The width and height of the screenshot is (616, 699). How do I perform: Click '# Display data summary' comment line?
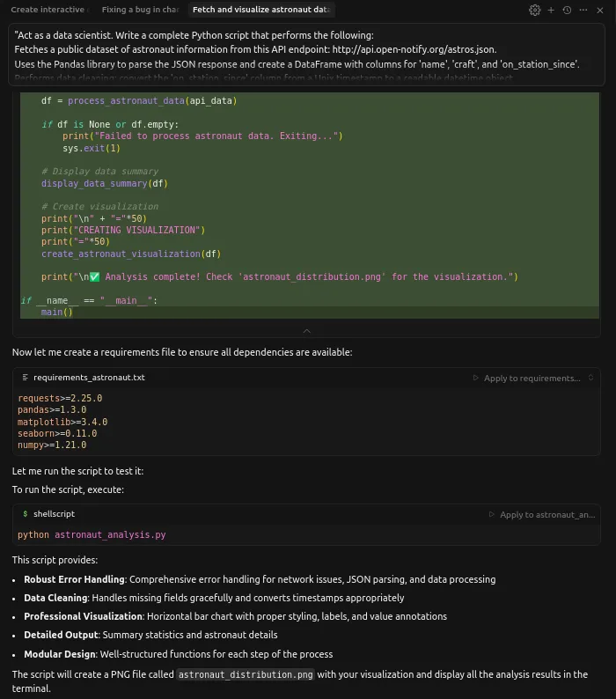[x=99, y=171]
